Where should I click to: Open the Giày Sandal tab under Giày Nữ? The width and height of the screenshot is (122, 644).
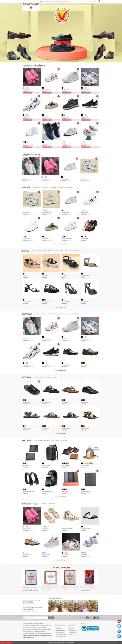53,187
